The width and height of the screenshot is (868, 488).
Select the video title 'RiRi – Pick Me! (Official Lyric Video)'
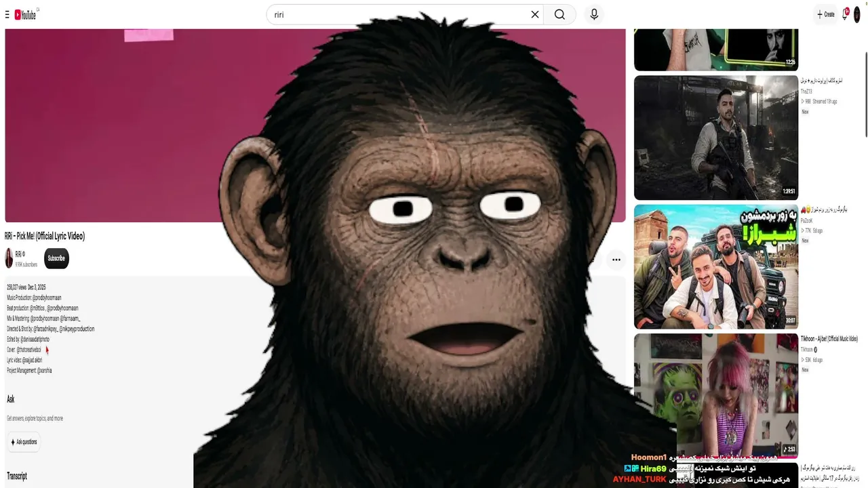(x=45, y=236)
